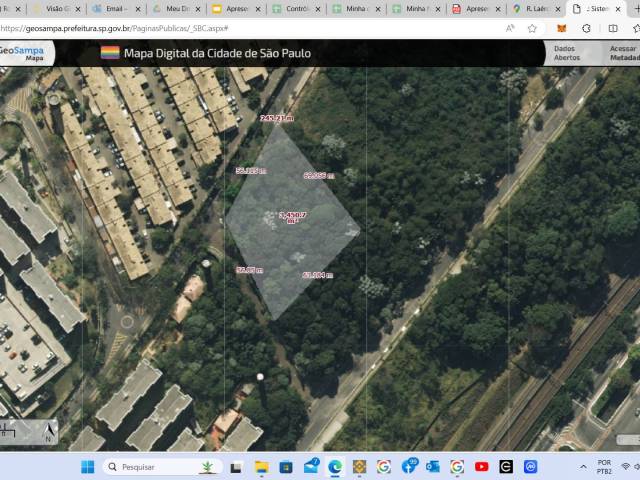Open Microsoft Edge on the taskbar

pos(335,467)
